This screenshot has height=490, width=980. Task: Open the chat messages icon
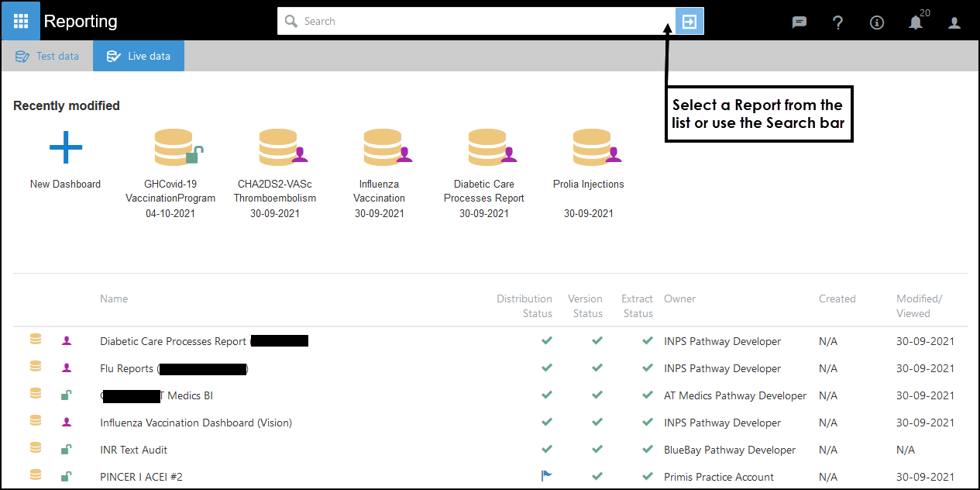tap(799, 22)
